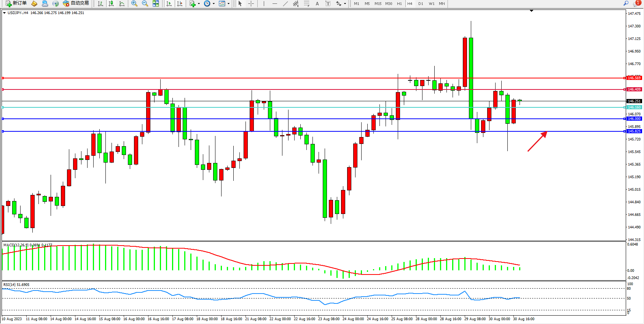The image size is (644, 324).
Task: Choose the draw trendline tool
Action: click(285, 3)
